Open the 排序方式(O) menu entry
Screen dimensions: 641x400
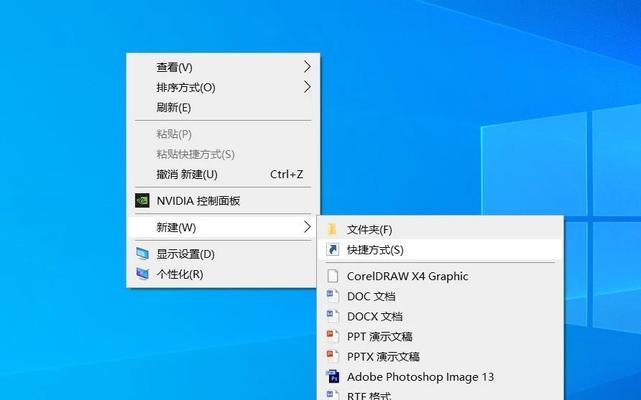(x=223, y=87)
